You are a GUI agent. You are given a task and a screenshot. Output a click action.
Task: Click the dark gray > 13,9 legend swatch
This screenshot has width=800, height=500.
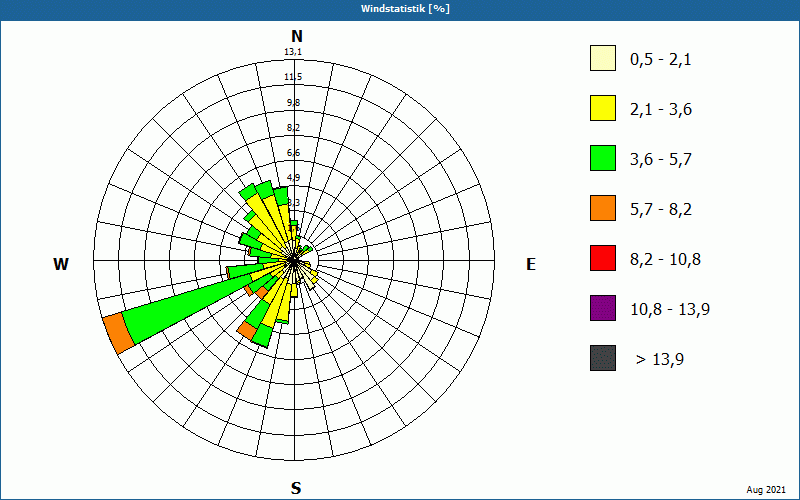coord(603,358)
